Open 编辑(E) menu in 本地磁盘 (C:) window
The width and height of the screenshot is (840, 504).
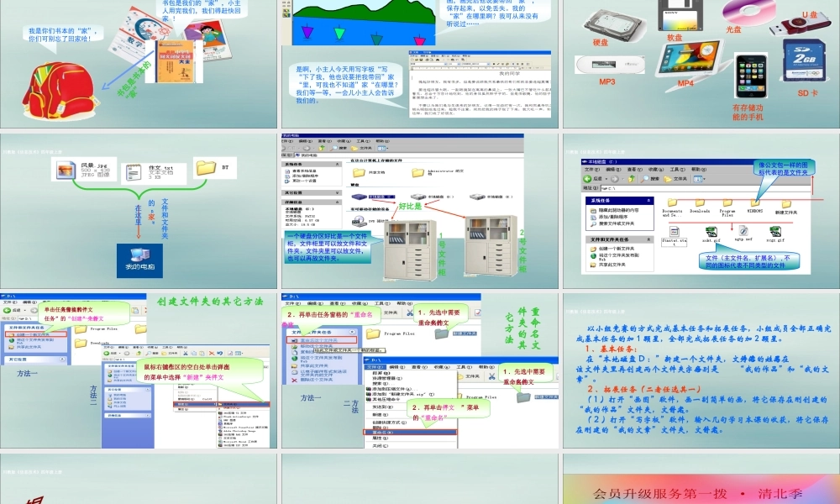pos(612,169)
